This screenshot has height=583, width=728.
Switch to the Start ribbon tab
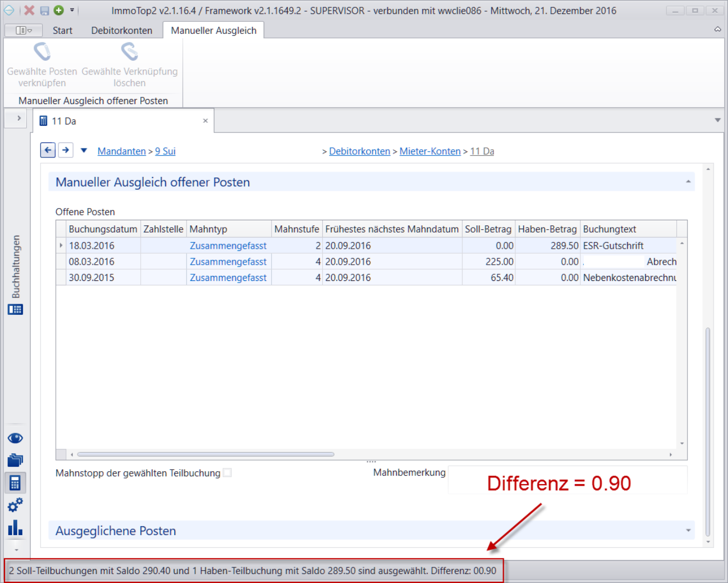point(62,31)
